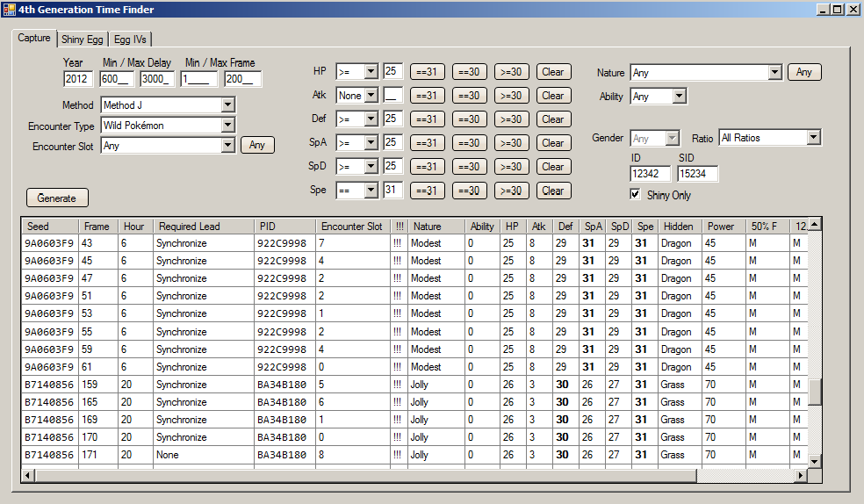Image resolution: width=864 pixels, height=504 pixels.
Task: Click the ID input field
Action: (x=651, y=174)
